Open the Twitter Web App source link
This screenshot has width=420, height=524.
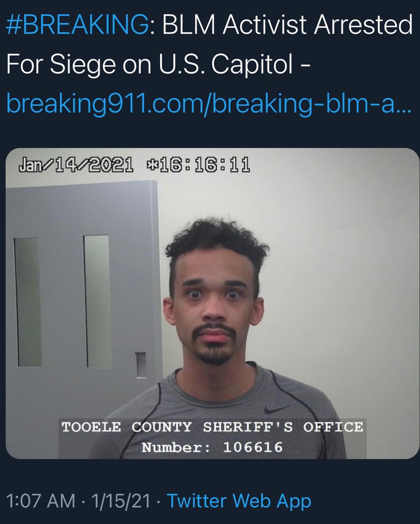click(239, 501)
